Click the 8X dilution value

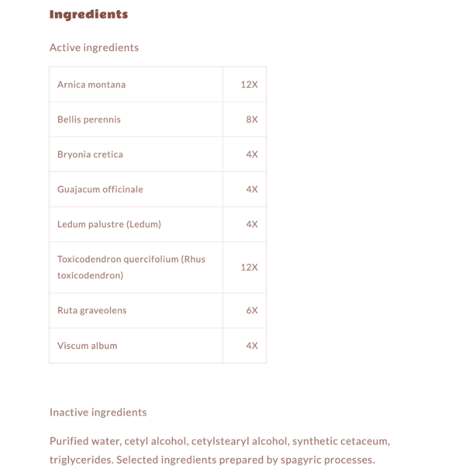252,120
